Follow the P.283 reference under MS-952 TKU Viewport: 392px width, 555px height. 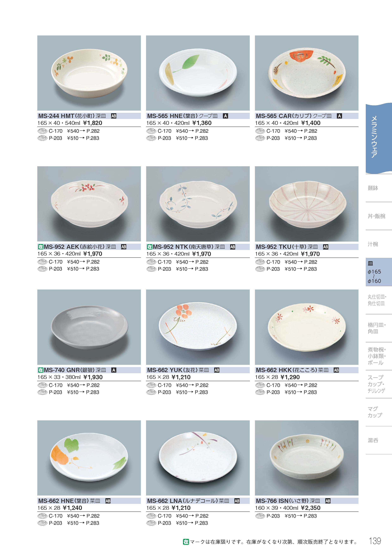[x=310, y=269]
